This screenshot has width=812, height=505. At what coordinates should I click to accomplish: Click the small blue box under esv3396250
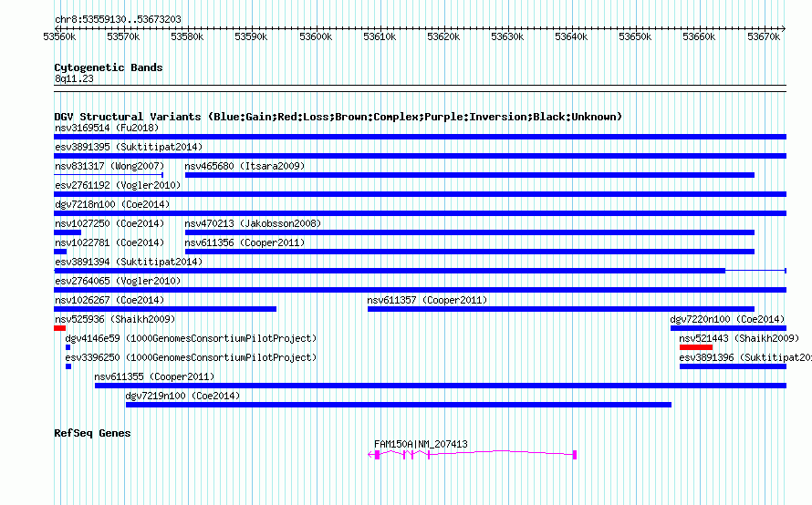point(68,366)
